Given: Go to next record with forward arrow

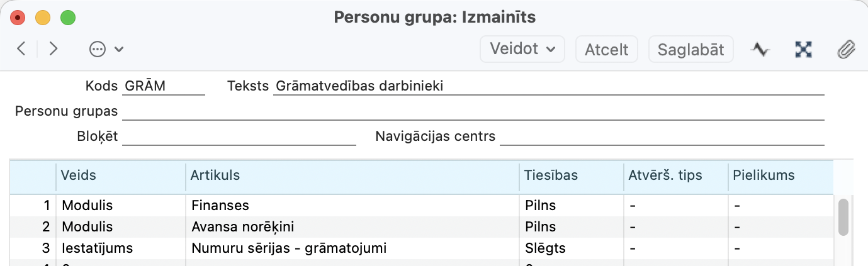Looking at the screenshot, I should 54,49.
